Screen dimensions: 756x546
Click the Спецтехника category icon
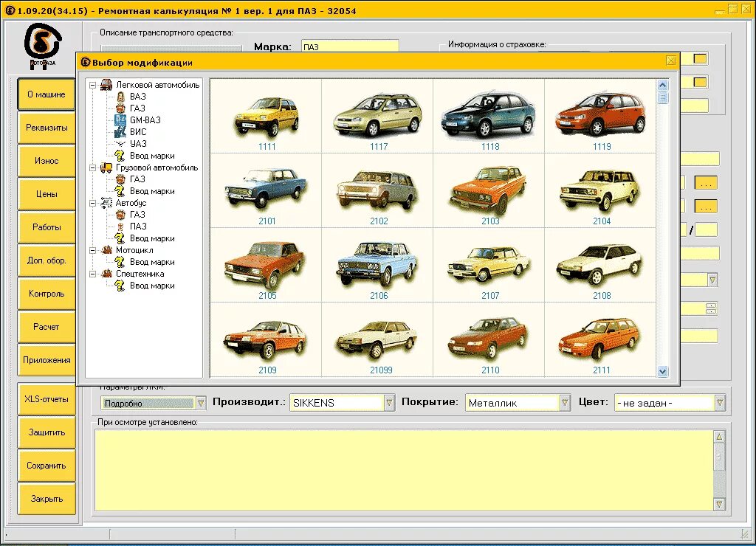point(106,274)
